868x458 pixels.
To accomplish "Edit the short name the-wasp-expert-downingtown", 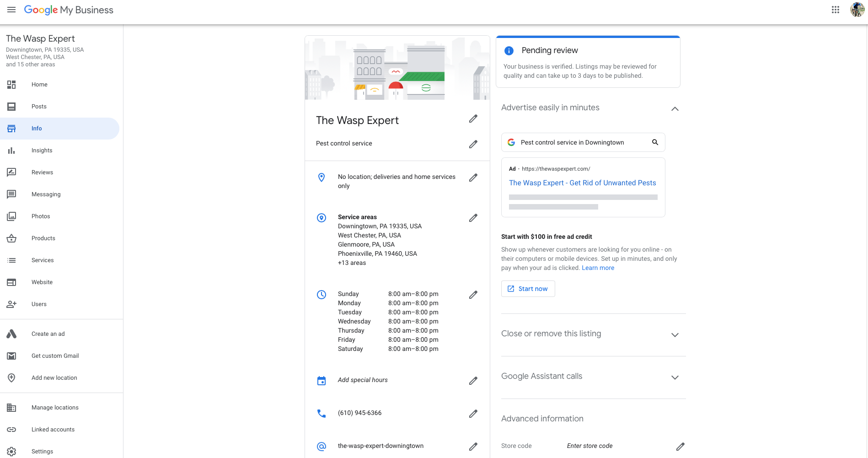I will [x=473, y=447].
